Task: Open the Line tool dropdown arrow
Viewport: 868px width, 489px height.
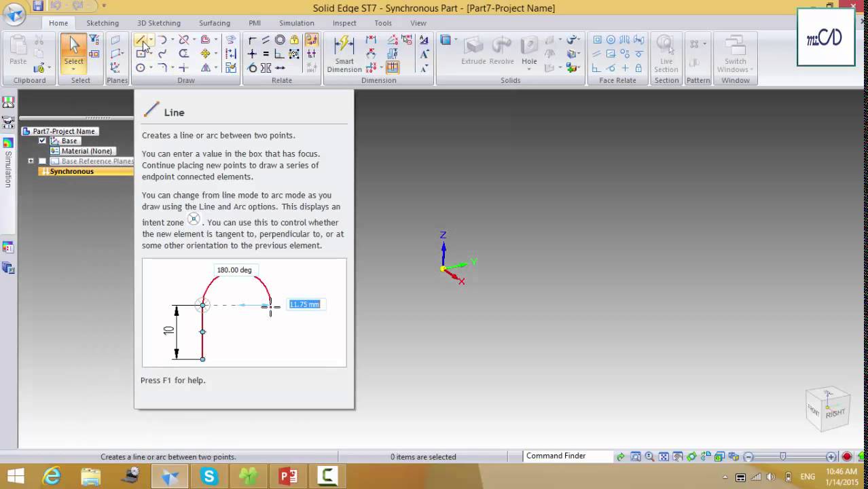Action: 151,40
